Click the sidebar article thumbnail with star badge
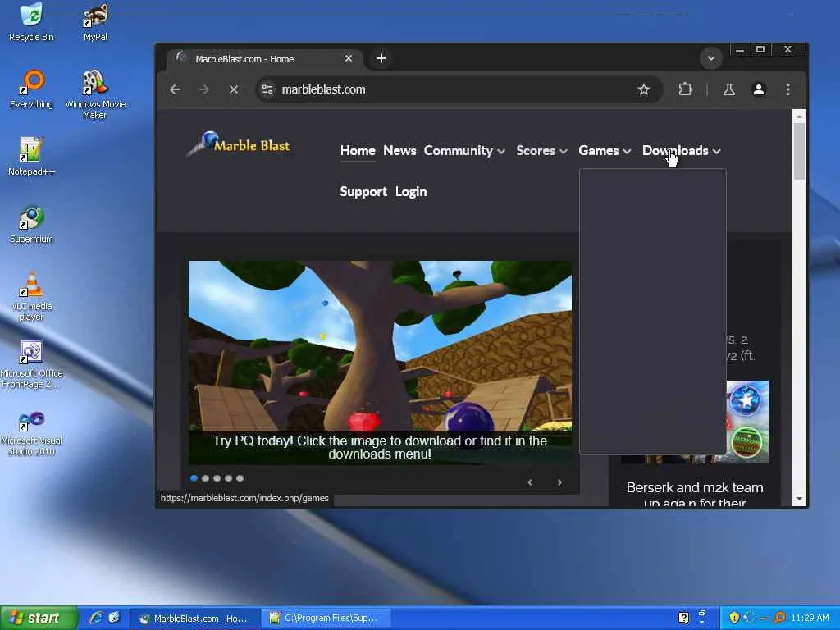The width and height of the screenshot is (840, 630). click(747, 422)
